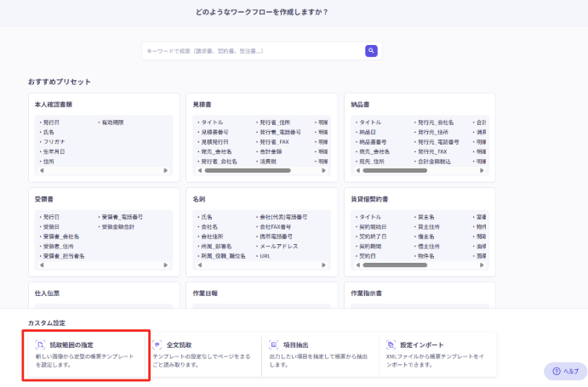Click the purple search magnifier button
This screenshot has width=588, height=387.
pos(371,51)
